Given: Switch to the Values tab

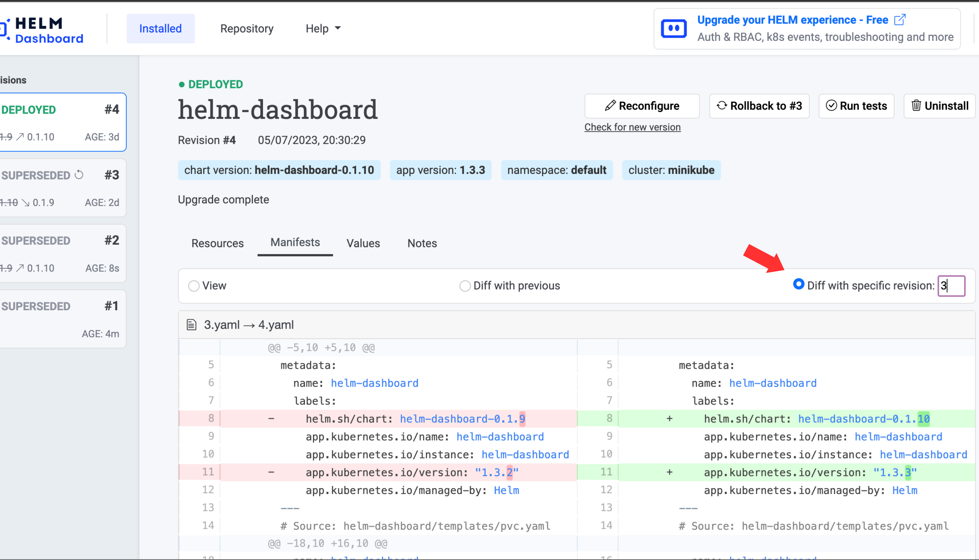Looking at the screenshot, I should click(x=363, y=244).
